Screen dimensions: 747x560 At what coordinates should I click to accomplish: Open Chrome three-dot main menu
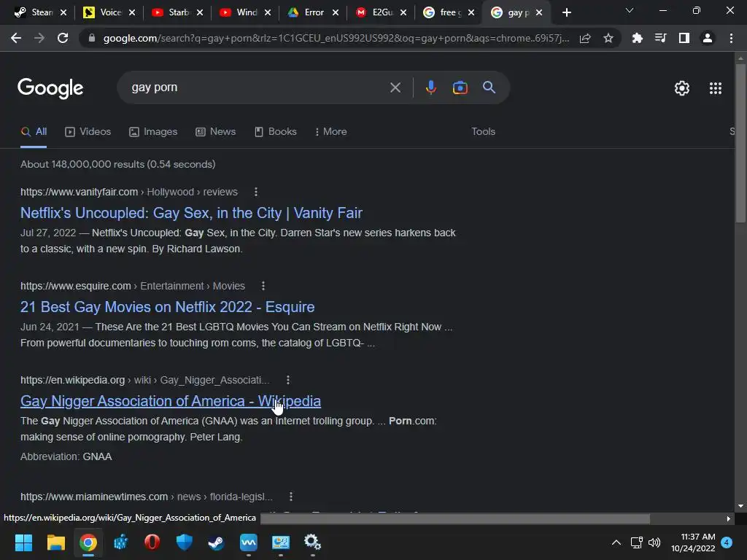[x=731, y=38]
